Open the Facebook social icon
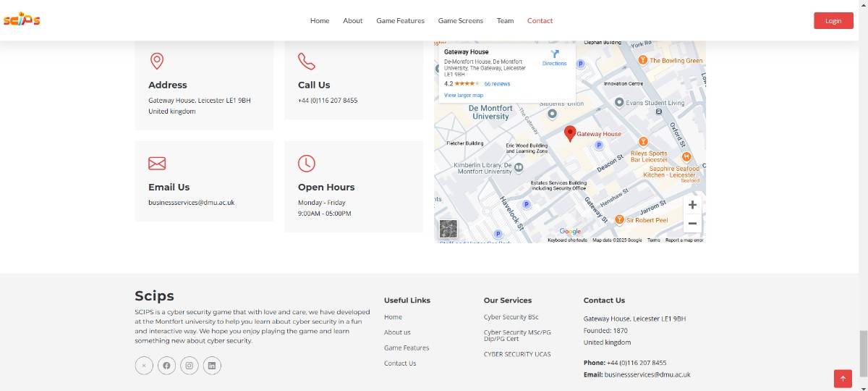The height and width of the screenshot is (391, 868). [166, 366]
